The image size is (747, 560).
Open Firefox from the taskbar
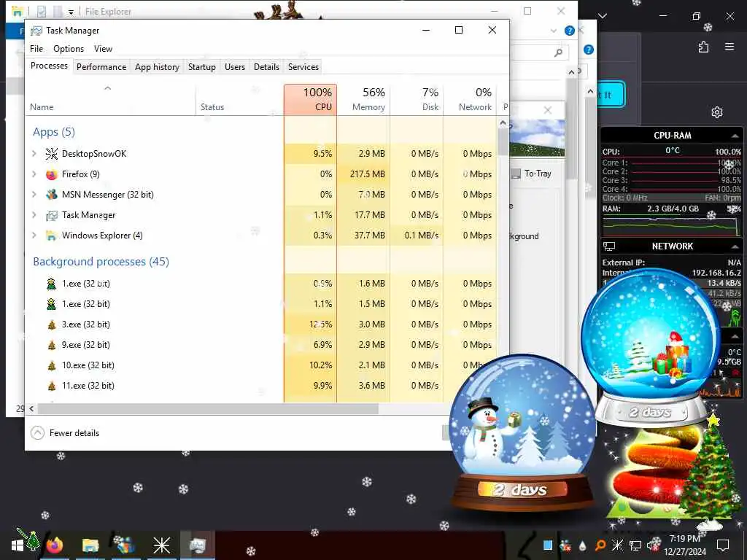tap(54, 545)
